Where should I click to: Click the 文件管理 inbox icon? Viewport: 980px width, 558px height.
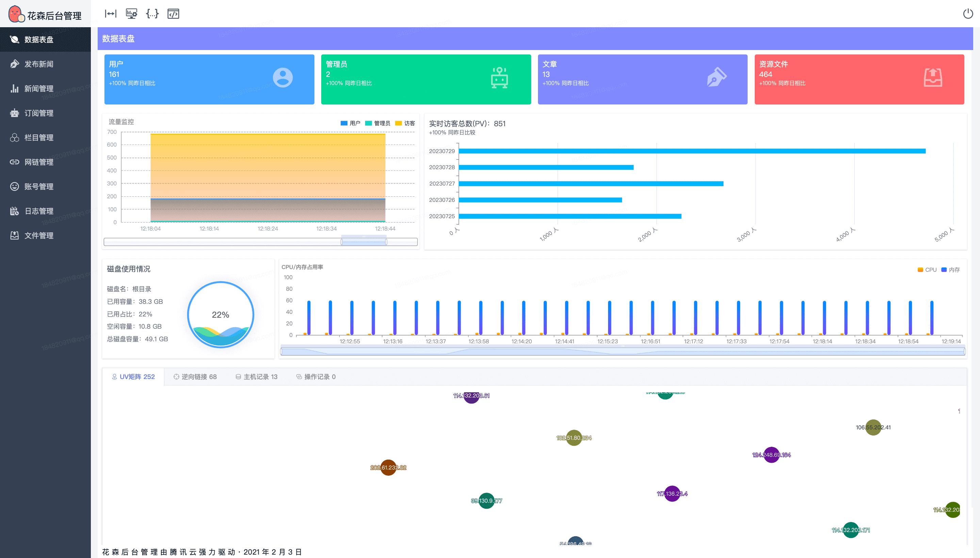[14, 236]
